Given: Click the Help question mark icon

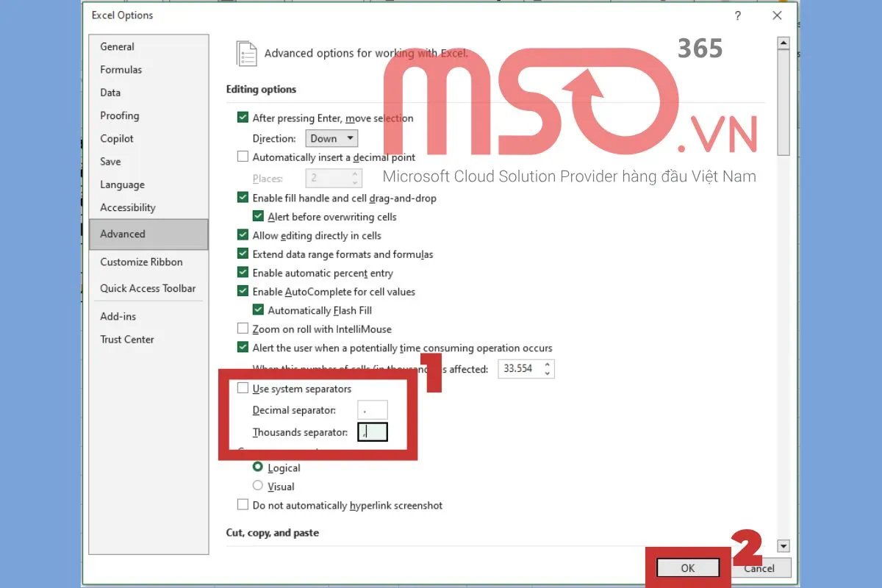Looking at the screenshot, I should click(x=737, y=15).
